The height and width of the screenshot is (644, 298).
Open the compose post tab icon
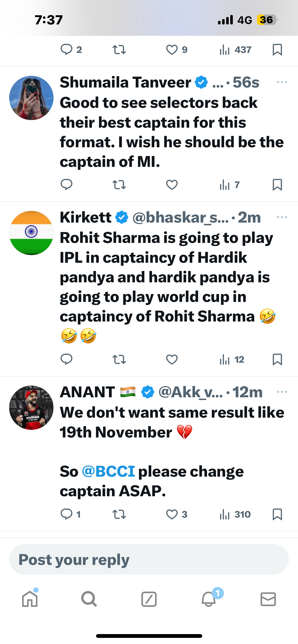(x=149, y=599)
